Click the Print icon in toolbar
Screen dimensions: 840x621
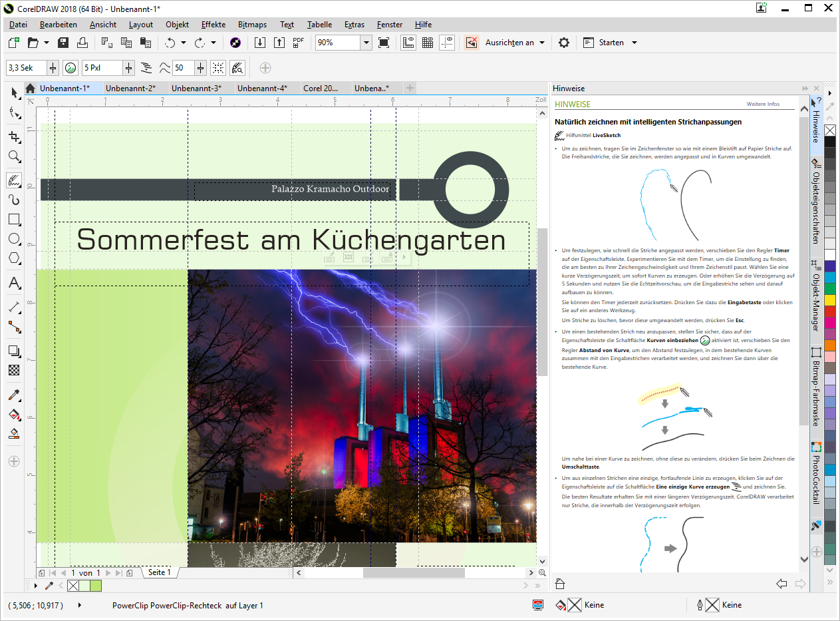coord(82,43)
